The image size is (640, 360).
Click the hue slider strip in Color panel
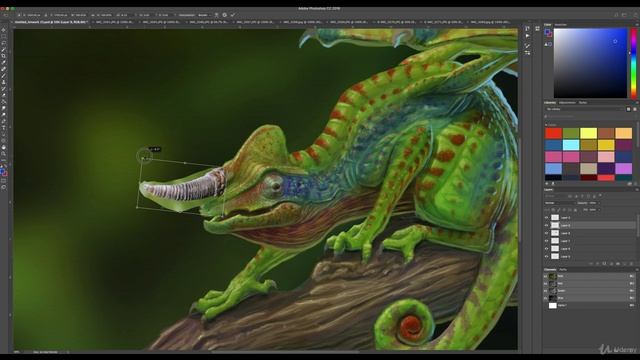point(633,63)
